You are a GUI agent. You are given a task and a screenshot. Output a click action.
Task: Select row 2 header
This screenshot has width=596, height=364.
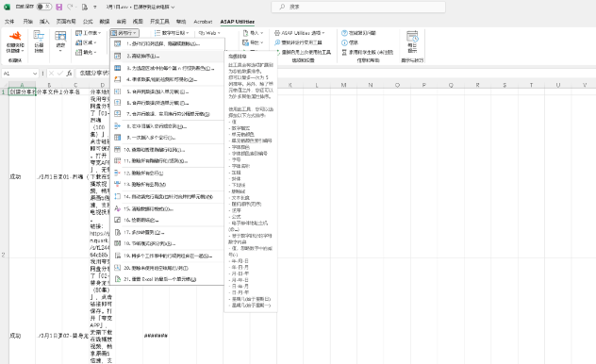click(x=4, y=255)
